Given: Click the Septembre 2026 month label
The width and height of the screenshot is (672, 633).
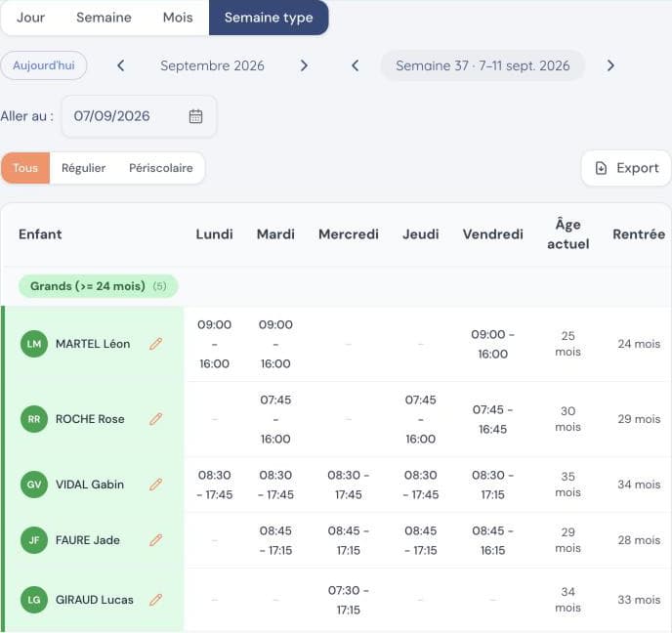Looking at the screenshot, I should [x=212, y=65].
